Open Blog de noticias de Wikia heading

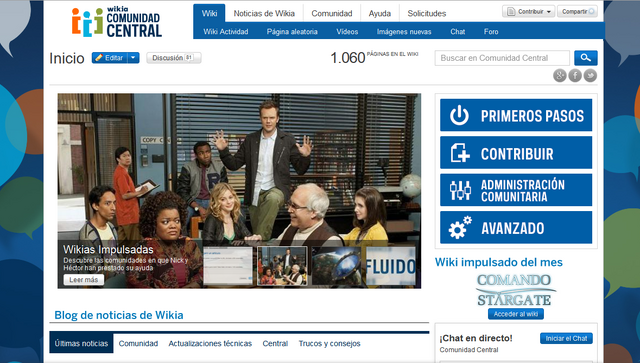click(x=119, y=315)
